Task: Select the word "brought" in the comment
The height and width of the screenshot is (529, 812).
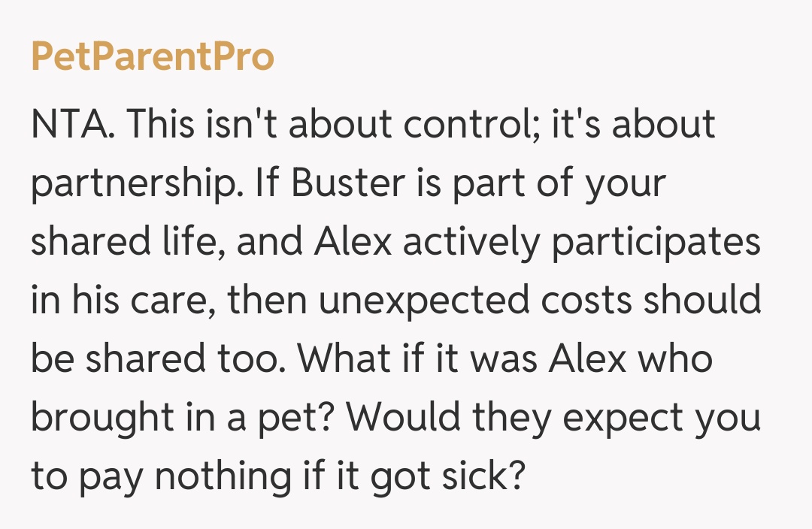Action: coord(103,419)
